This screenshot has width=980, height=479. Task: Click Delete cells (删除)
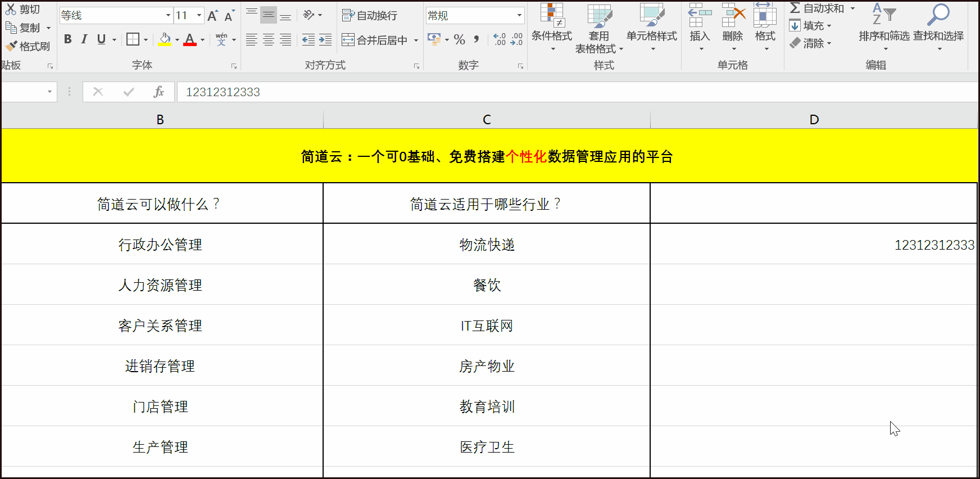point(733,28)
